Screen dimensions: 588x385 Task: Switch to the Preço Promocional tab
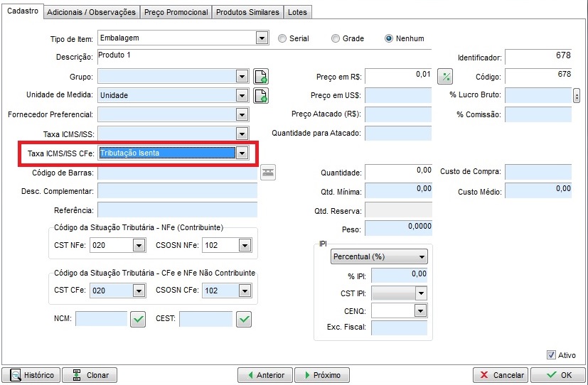click(x=176, y=12)
